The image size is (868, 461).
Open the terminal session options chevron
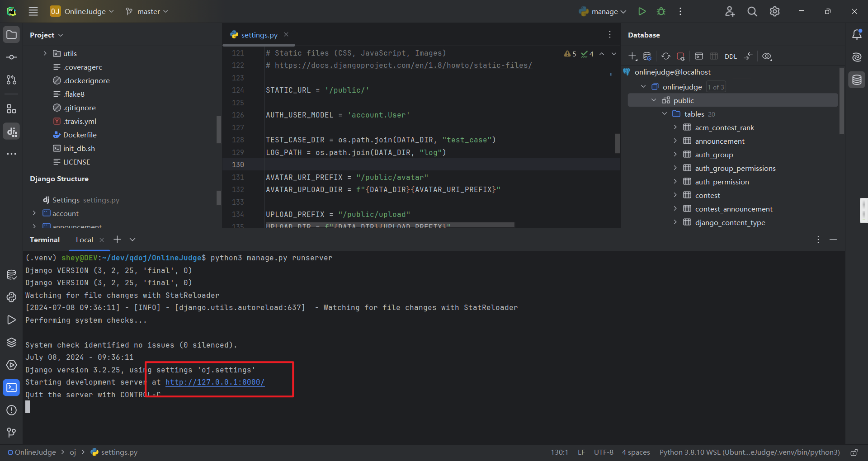click(x=132, y=240)
